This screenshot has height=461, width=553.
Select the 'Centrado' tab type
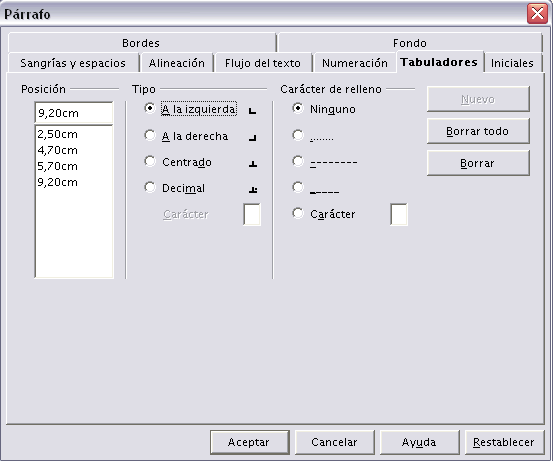[150, 162]
